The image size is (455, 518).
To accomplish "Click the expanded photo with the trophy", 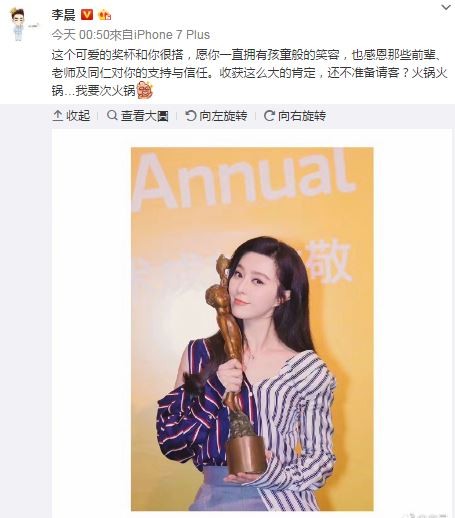I will (252, 329).
